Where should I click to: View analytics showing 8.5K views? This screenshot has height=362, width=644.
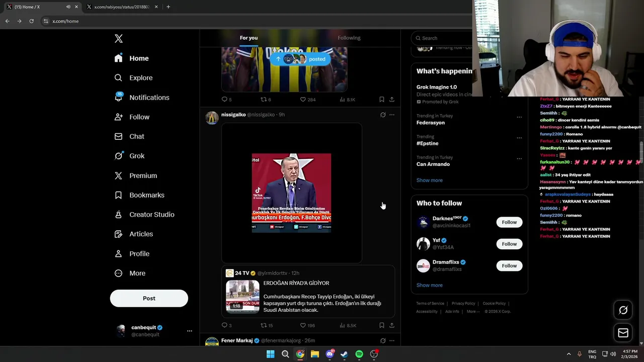348,325
